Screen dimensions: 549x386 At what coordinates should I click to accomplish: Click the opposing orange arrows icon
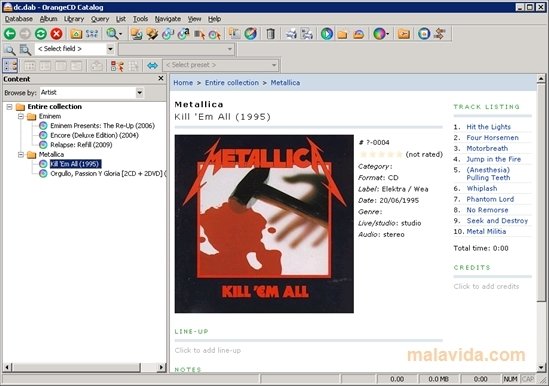coord(439,34)
